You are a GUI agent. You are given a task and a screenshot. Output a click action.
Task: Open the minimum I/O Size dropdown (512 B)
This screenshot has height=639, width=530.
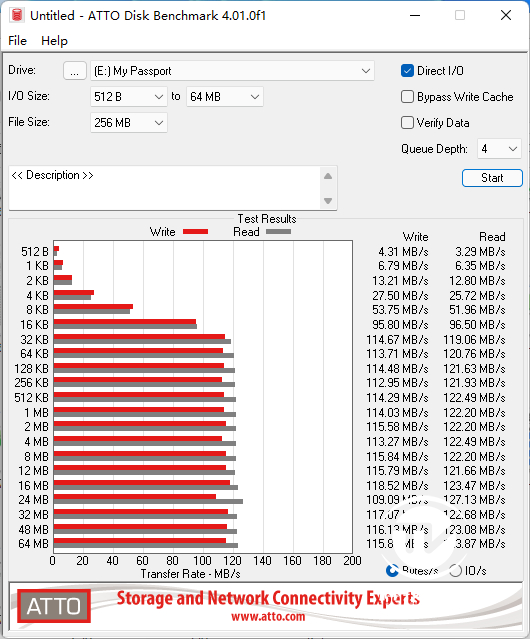point(129,97)
